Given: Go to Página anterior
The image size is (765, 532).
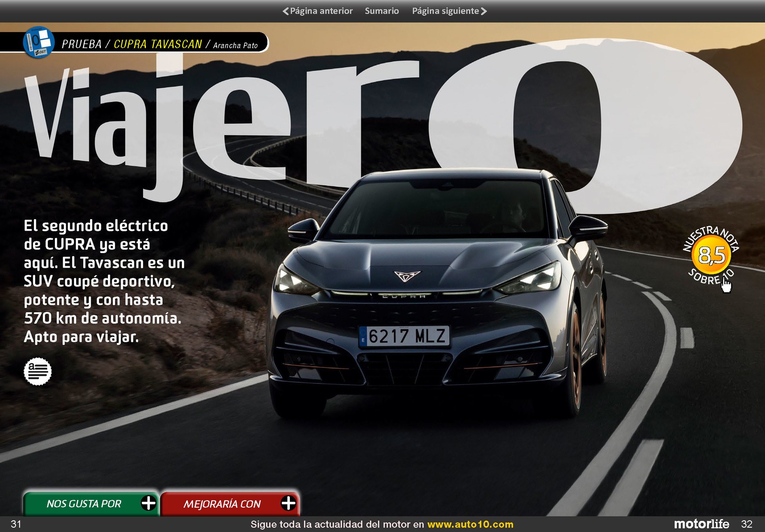Looking at the screenshot, I should [318, 11].
